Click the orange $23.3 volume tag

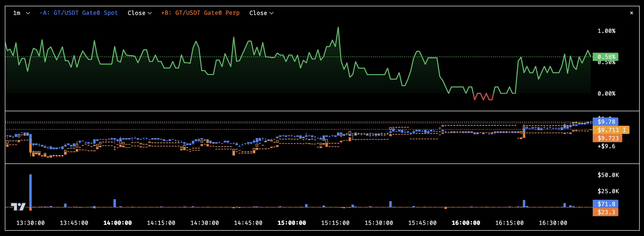point(605,212)
